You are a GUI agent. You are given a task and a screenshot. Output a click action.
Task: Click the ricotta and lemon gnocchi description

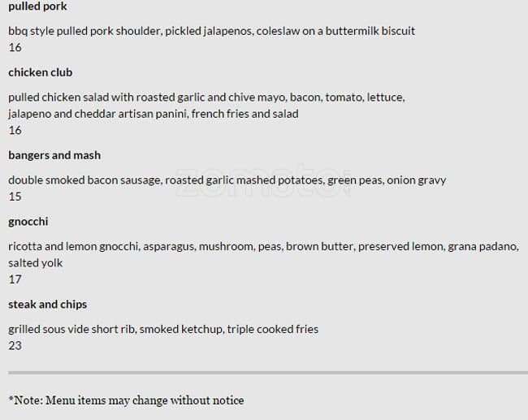click(263, 246)
